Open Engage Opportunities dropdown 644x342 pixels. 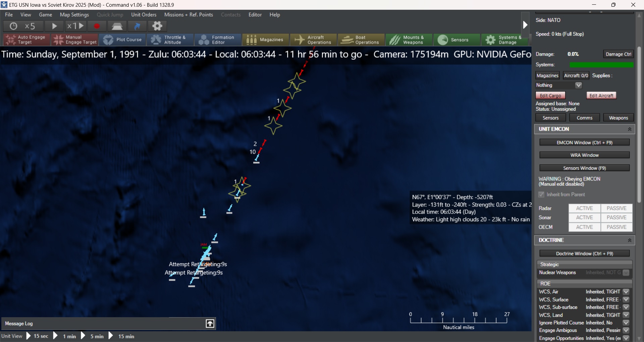626,338
